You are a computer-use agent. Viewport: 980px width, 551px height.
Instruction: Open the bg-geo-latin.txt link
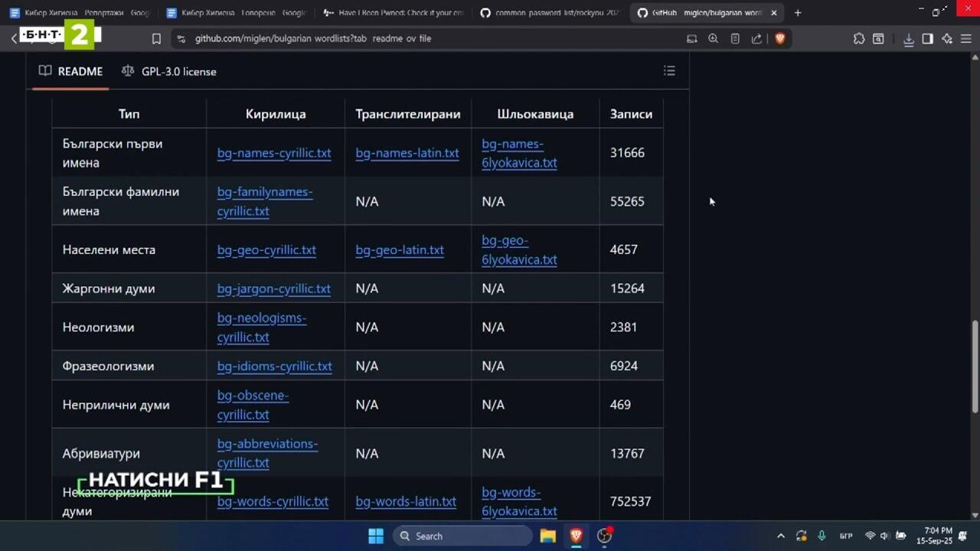399,249
